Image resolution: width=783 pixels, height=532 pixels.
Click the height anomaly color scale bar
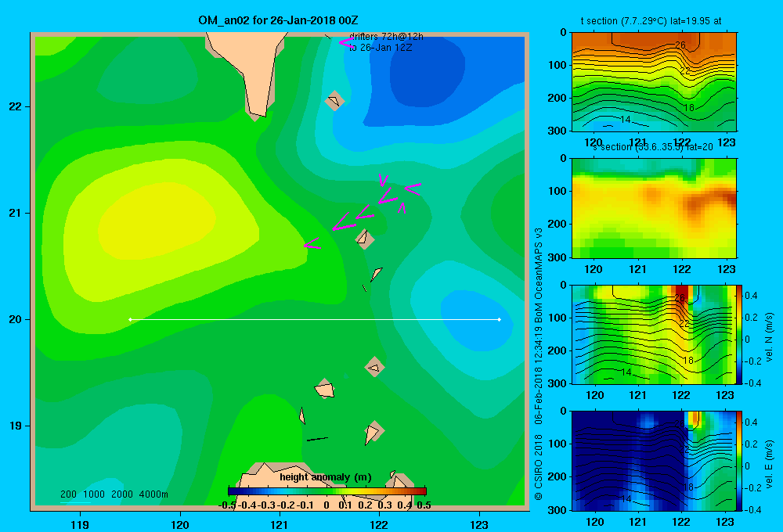pyautogui.click(x=327, y=491)
